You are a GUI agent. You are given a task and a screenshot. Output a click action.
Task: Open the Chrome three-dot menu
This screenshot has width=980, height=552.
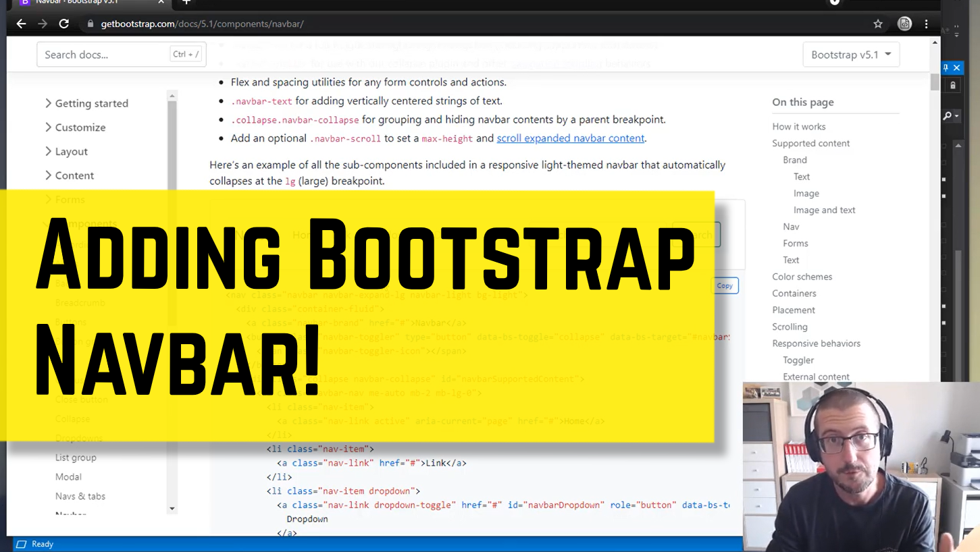tap(927, 24)
